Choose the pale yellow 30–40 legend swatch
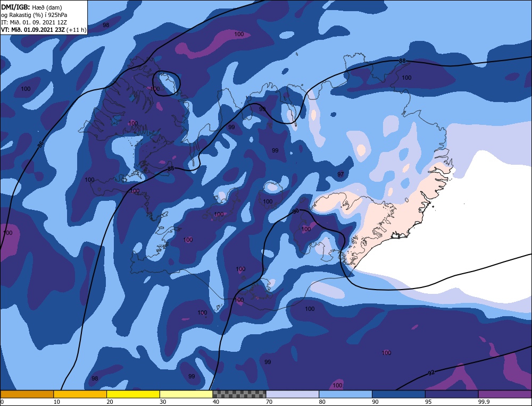This screenshot has width=532, height=406. click(186, 394)
